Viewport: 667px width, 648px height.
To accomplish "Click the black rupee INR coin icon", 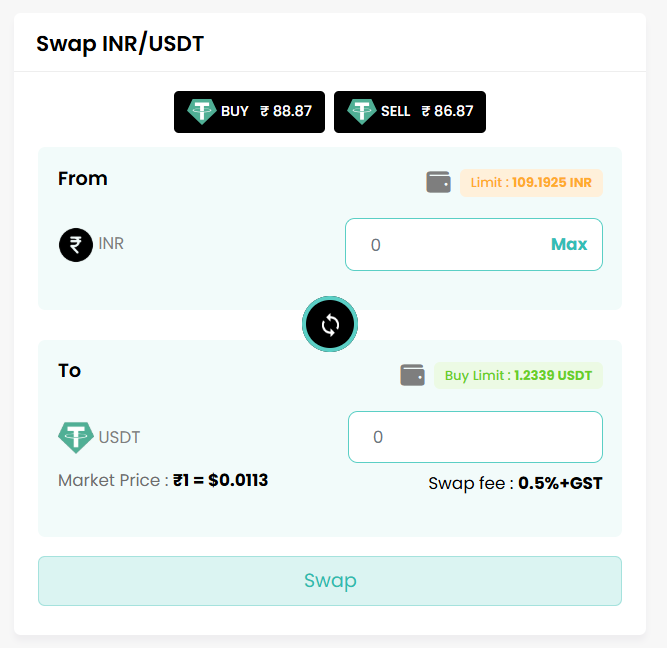I will point(76,244).
